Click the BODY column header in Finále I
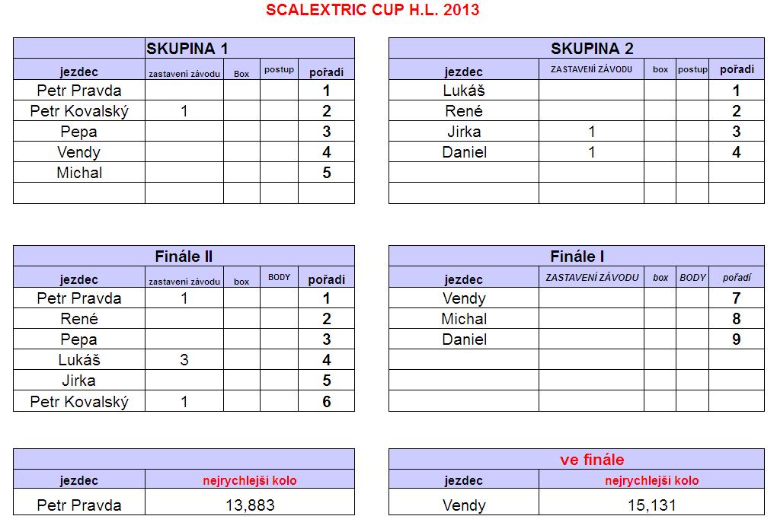 pos(692,277)
